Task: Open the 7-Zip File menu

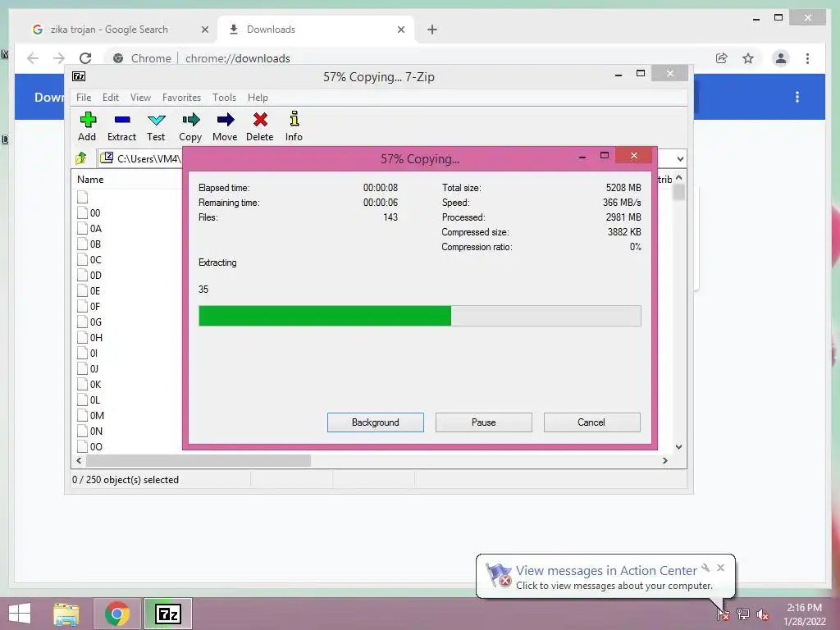Action: coord(84,98)
